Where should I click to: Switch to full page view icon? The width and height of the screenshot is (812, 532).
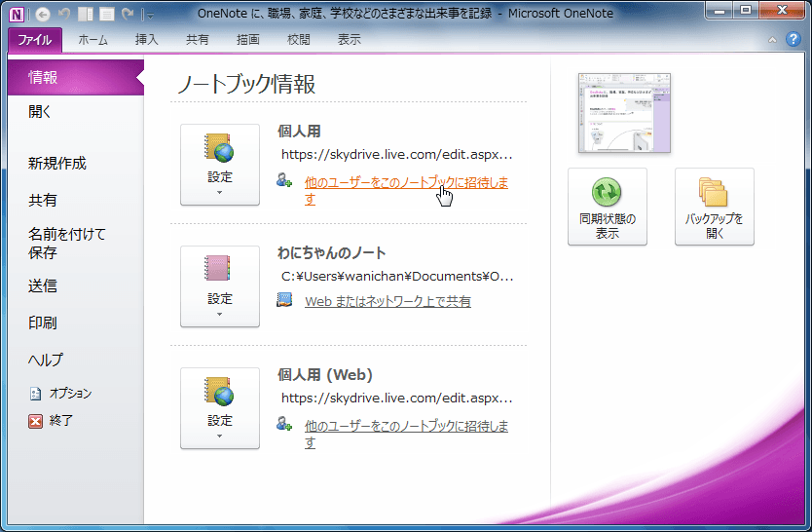click(107, 14)
